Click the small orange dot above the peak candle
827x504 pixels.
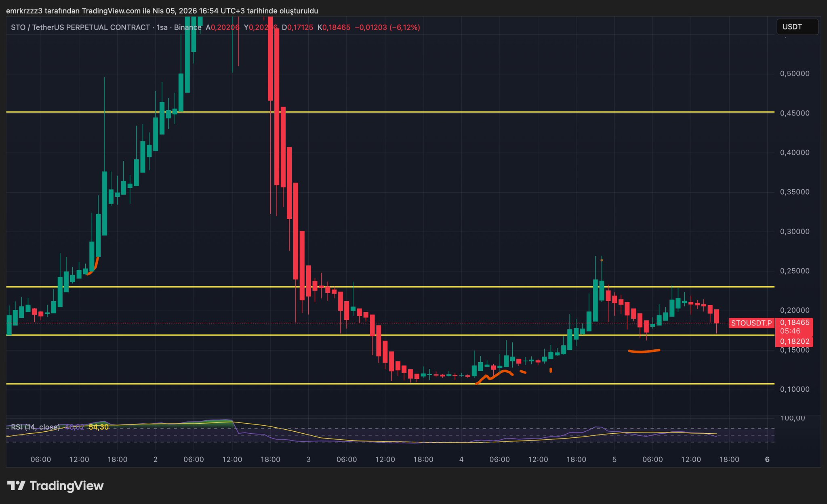(602, 260)
